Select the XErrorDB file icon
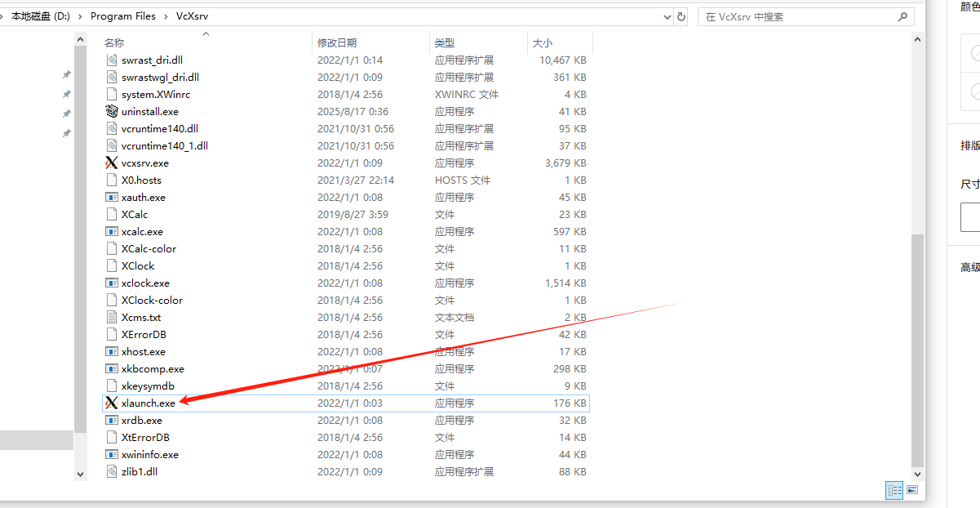Image resolution: width=980 pixels, height=508 pixels. pyautogui.click(x=113, y=335)
